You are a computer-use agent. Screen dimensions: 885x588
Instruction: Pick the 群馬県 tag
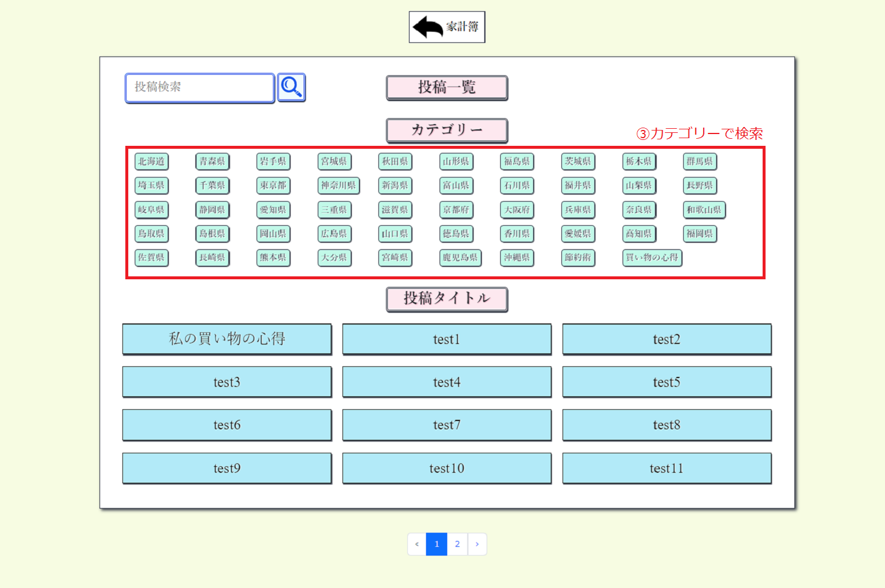[x=700, y=162]
